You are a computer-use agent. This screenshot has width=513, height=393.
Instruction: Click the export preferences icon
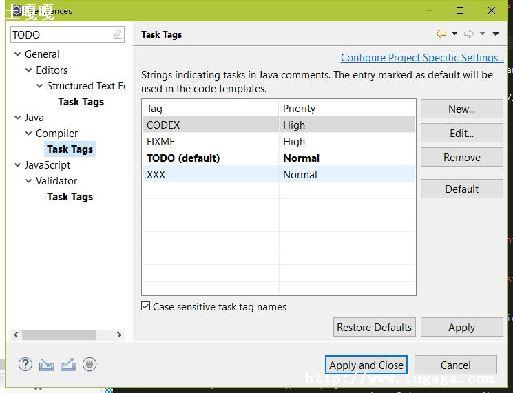(68, 364)
